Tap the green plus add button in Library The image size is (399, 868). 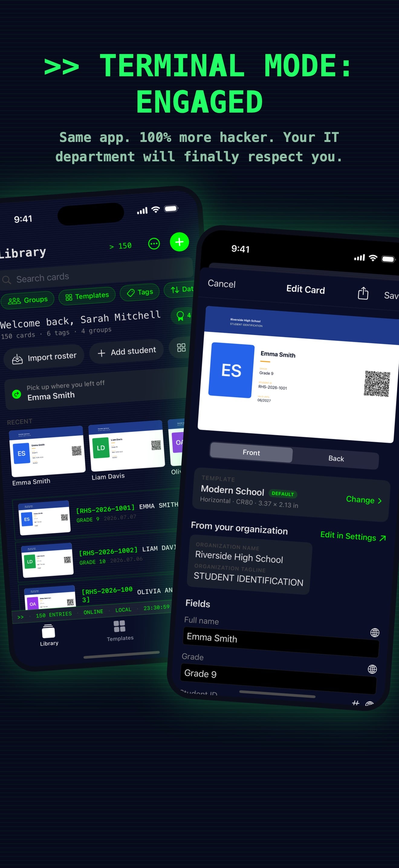click(x=179, y=242)
